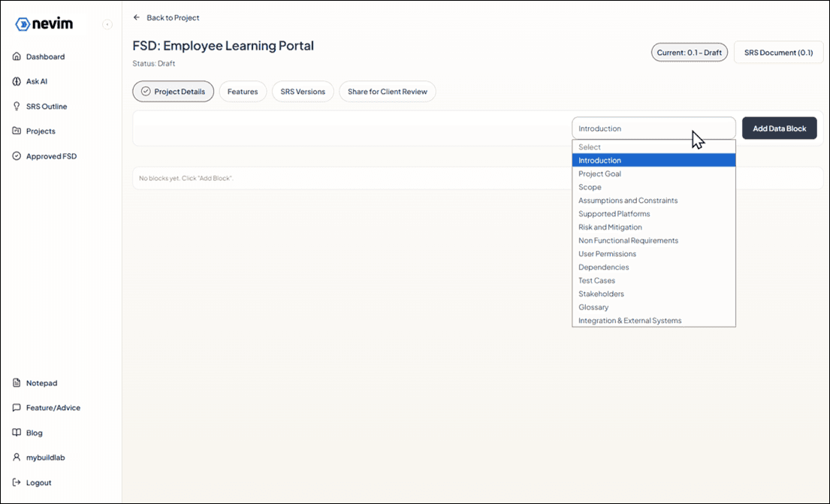This screenshot has height=504, width=830.
Task: Pick Glossary from the open dropdown
Action: point(593,306)
